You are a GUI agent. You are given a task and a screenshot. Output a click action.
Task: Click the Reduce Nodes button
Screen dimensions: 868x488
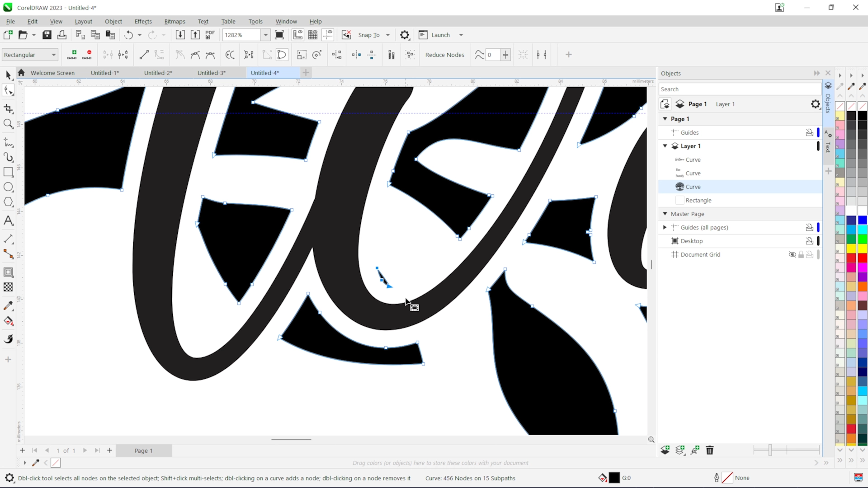click(x=444, y=55)
